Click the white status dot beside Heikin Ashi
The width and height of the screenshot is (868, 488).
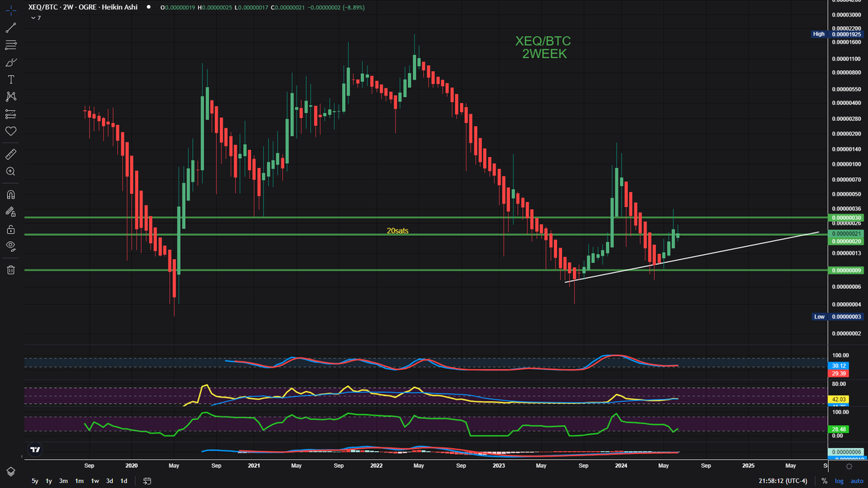pyautogui.click(x=150, y=6)
